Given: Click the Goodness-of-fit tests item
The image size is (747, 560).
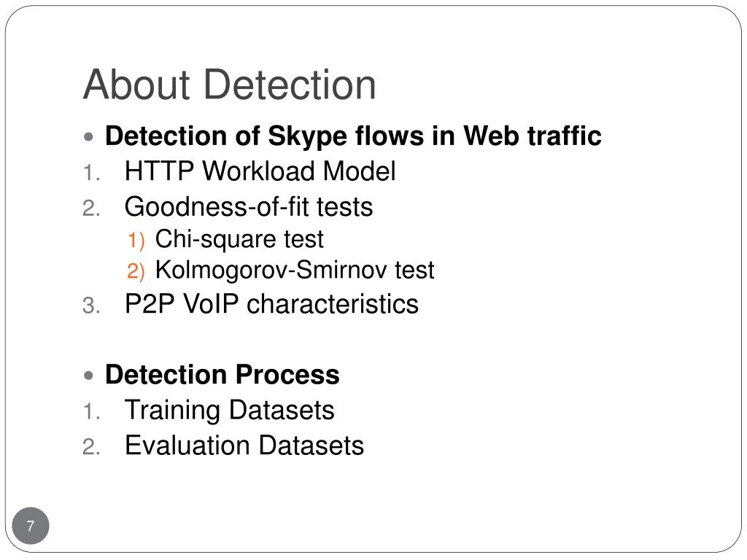Looking at the screenshot, I should (249, 207).
